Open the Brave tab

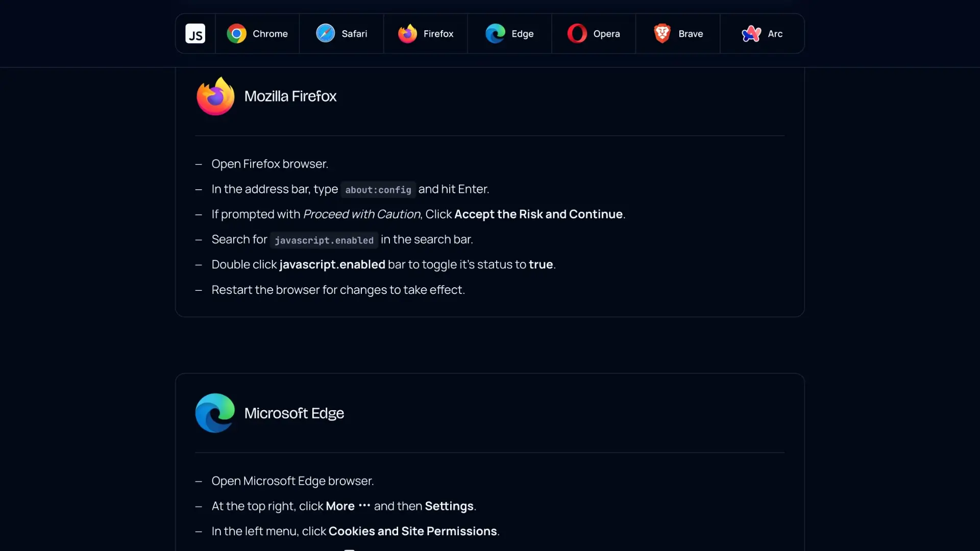(691, 34)
